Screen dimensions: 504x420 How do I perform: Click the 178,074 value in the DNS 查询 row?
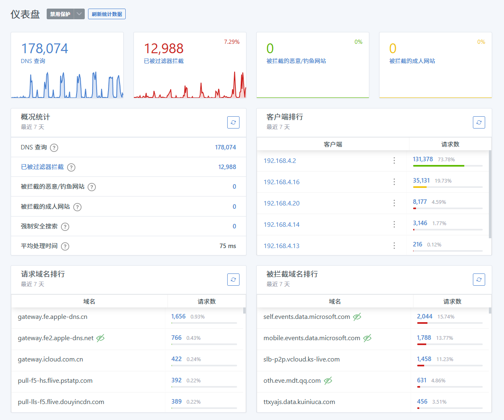(x=226, y=147)
